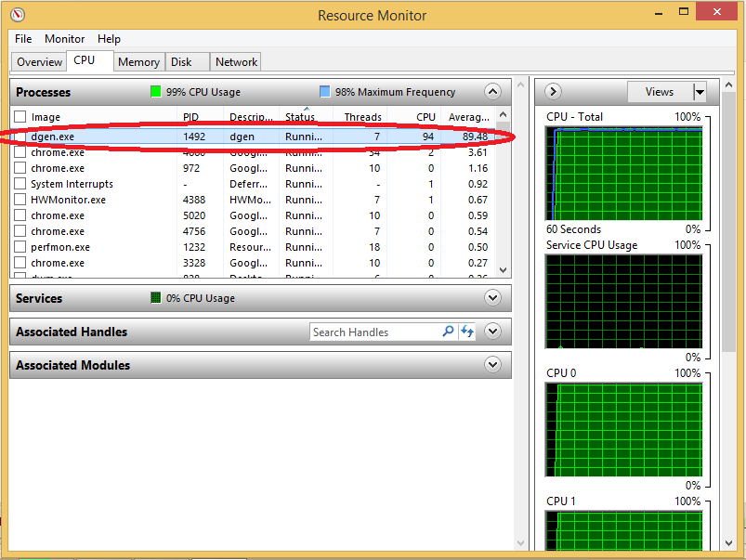
Task: Select the HWMonitor.exe row name
Action: point(68,200)
